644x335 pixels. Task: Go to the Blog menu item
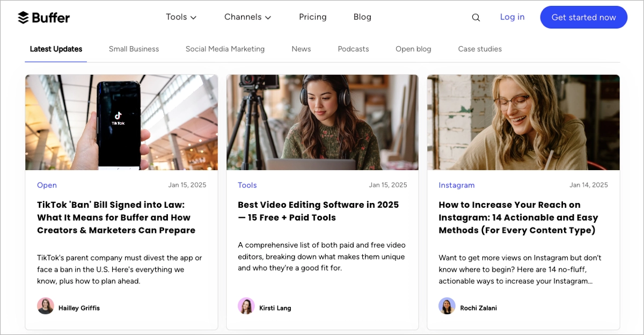pyautogui.click(x=362, y=17)
